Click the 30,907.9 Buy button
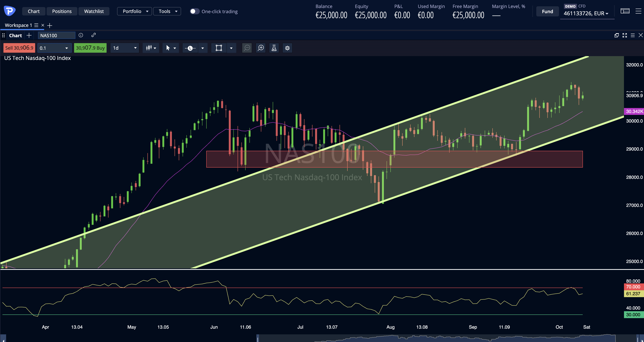644x342 pixels. pos(90,48)
